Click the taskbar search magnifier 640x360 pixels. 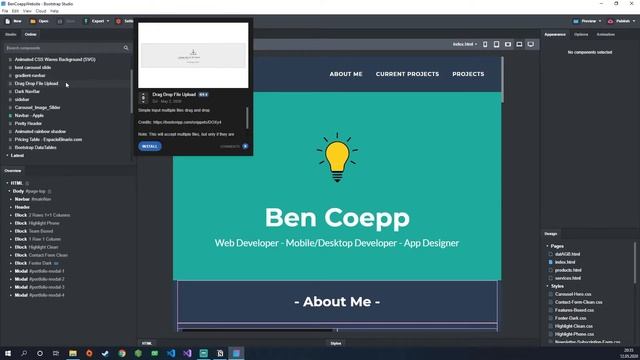point(24,353)
